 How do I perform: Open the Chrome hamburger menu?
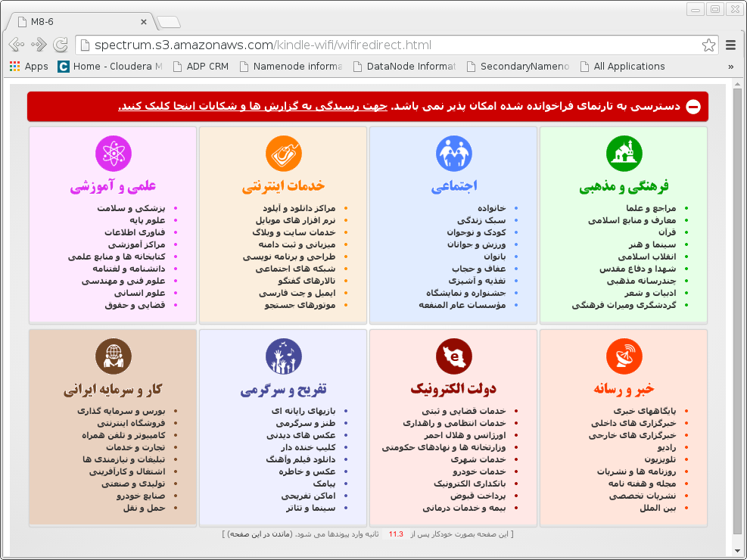coord(731,45)
